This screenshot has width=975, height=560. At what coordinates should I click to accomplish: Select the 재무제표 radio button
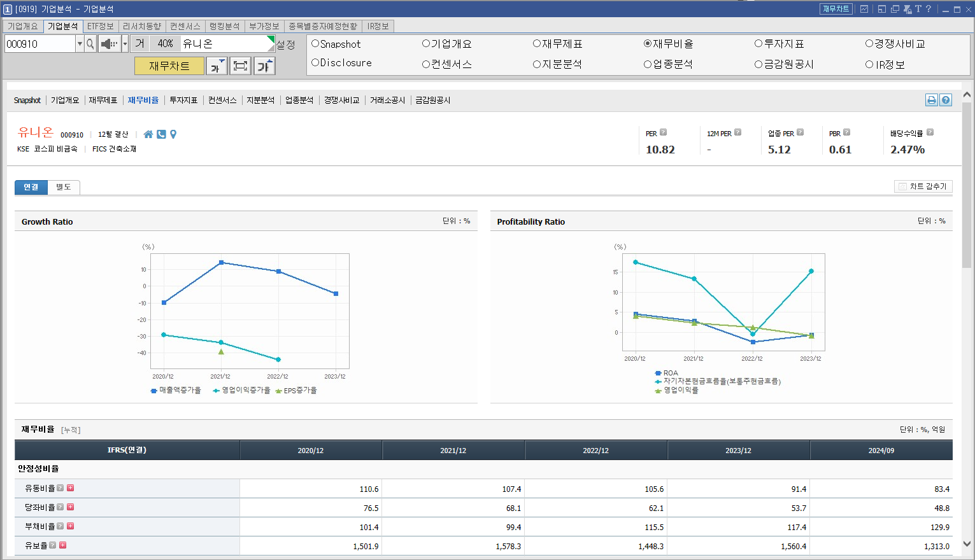[536, 44]
